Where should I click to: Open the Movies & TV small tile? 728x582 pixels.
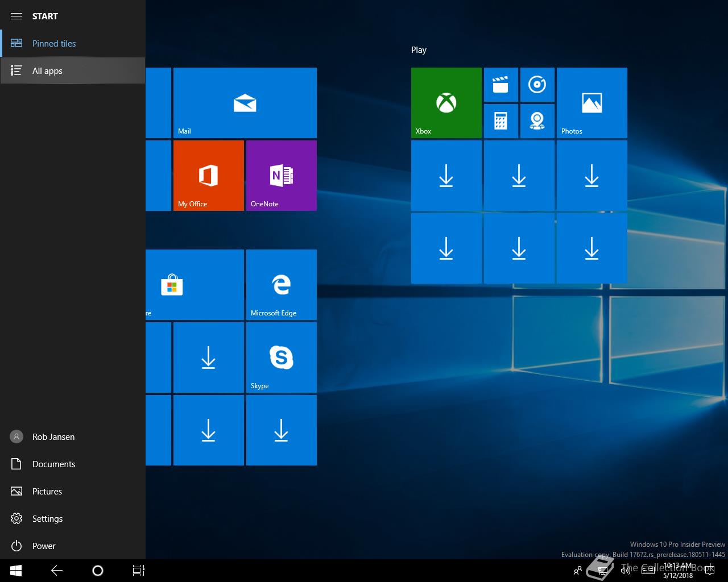501,85
